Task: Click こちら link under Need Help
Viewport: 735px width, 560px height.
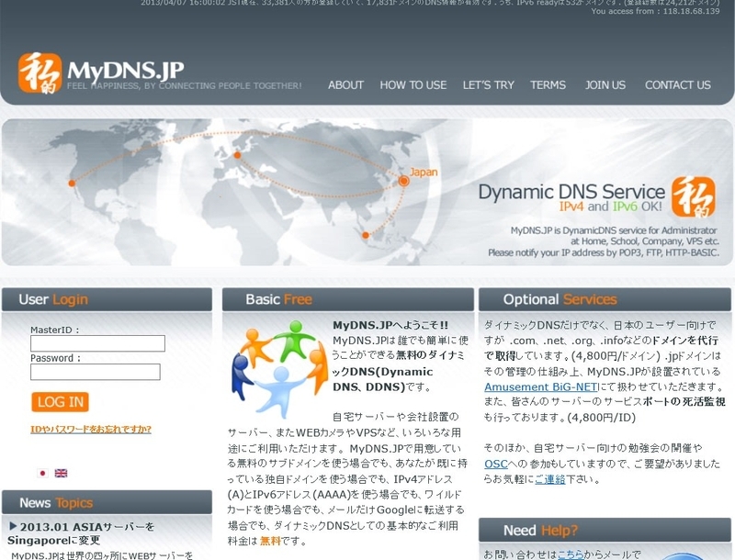Action: [571, 554]
